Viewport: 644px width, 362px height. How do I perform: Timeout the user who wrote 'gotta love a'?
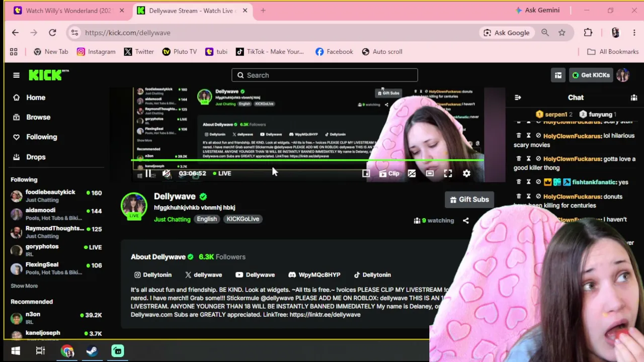[x=529, y=159]
